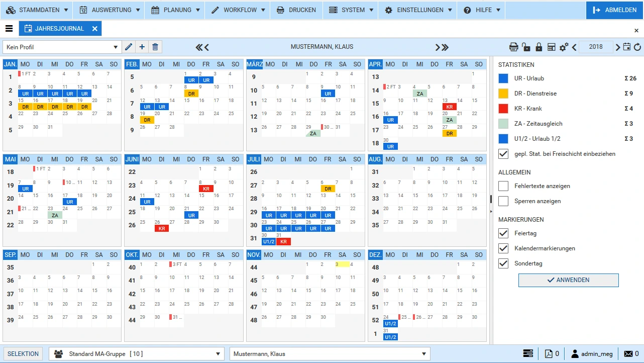The image size is (644, 363).
Task: Delete profile with the trash icon
Action: click(155, 47)
